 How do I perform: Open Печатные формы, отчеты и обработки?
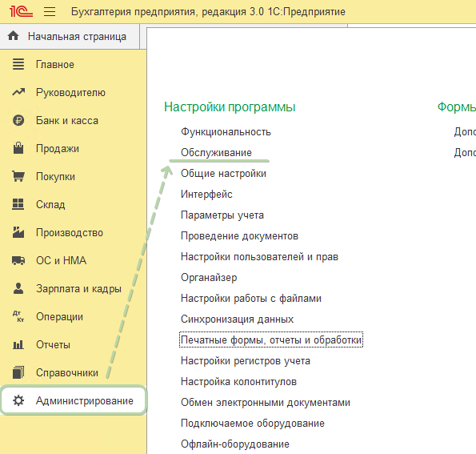[x=271, y=340]
